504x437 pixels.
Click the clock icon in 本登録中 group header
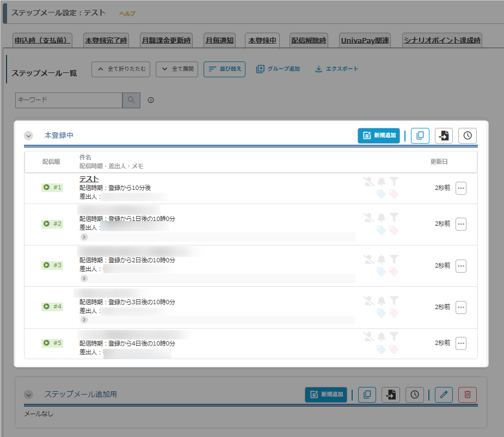click(468, 136)
